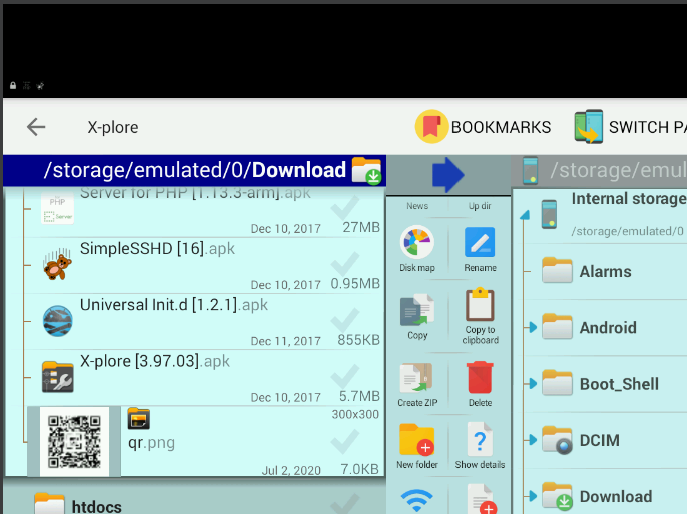
Task: Click Switch Pane in top bar
Action: [630, 127]
